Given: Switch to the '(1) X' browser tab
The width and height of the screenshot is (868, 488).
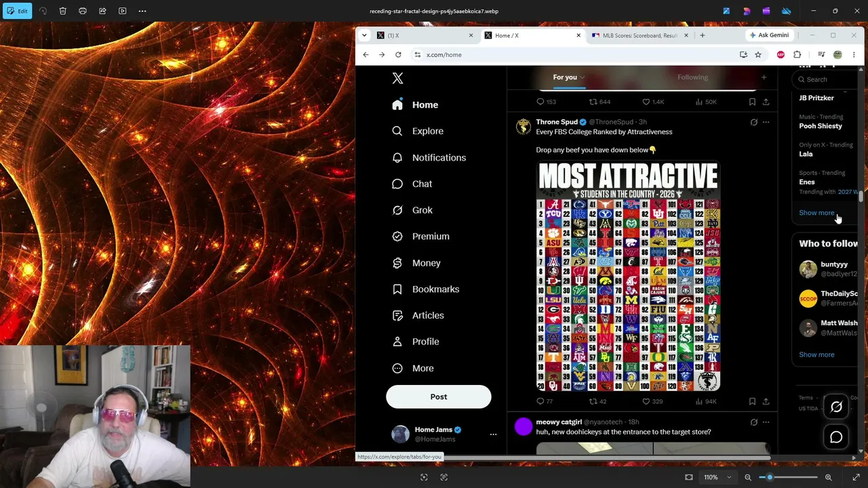Looking at the screenshot, I should 425,35.
